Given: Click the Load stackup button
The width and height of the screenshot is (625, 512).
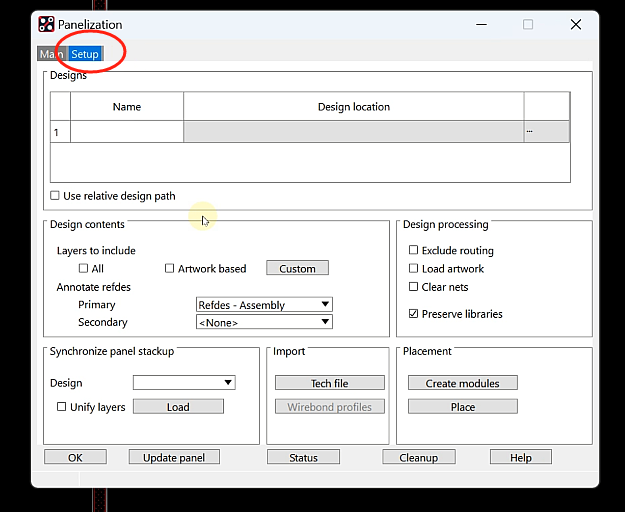Looking at the screenshot, I should 178,406.
